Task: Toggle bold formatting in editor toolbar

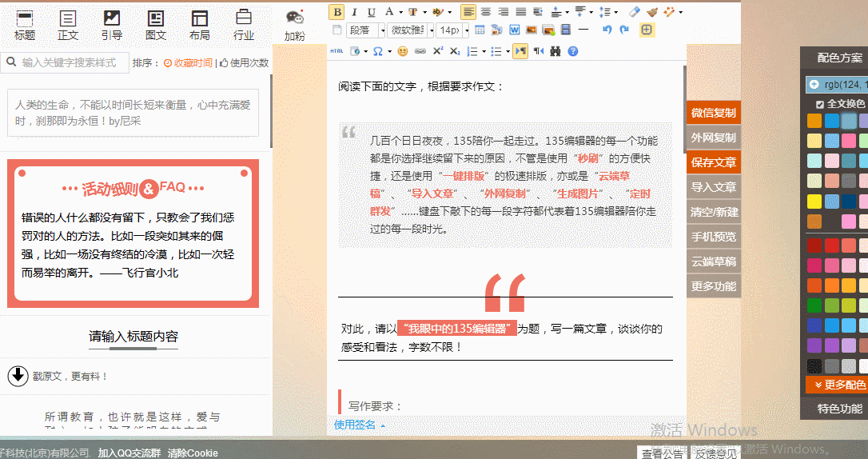Action: (337, 12)
